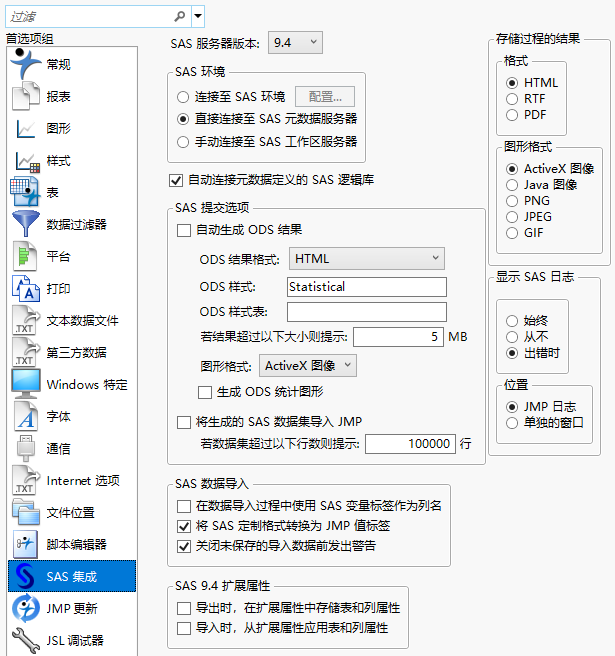Open the 常规 preferences group icon
This screenshot has width=615, height=656.
click(x=26, y=64)
